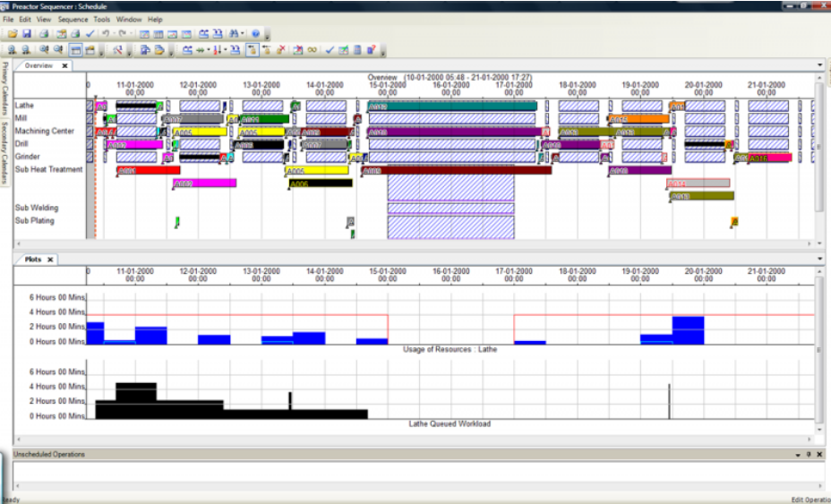This screenshot has height=504, width=831.
Task: Select the Machining Center resource label
Action: pos(45,131)
